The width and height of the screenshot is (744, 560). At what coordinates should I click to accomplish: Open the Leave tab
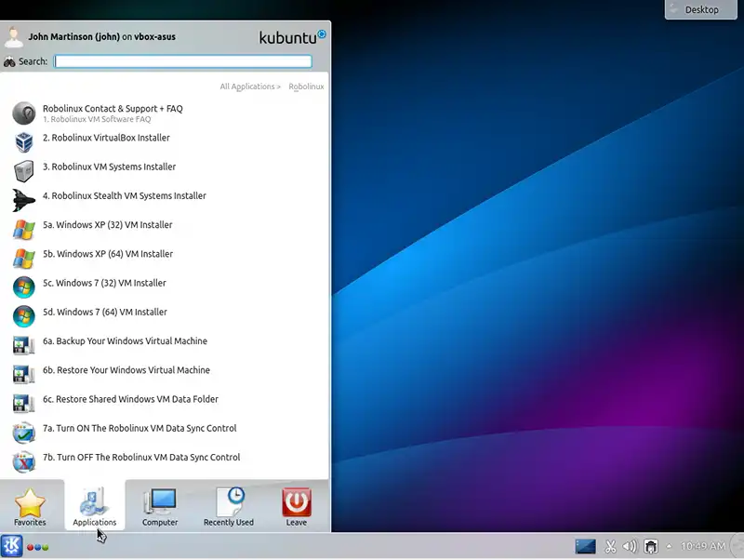click(x=297, y=507)
